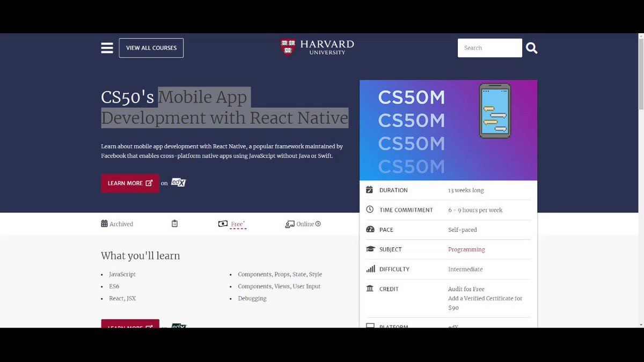Click the DURATION label text
The height and width of the screenshot is (362, 644).
tap(393, 190)
